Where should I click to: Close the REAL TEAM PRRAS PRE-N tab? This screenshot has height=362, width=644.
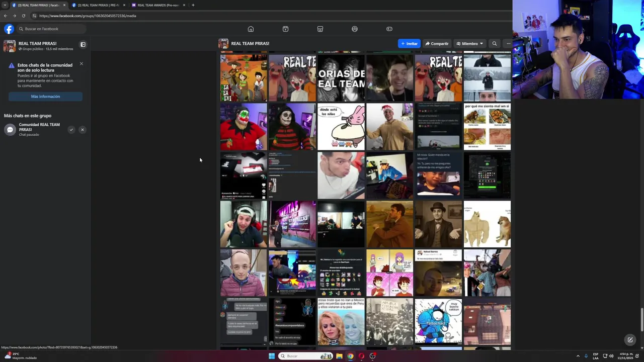coord(124,5)
